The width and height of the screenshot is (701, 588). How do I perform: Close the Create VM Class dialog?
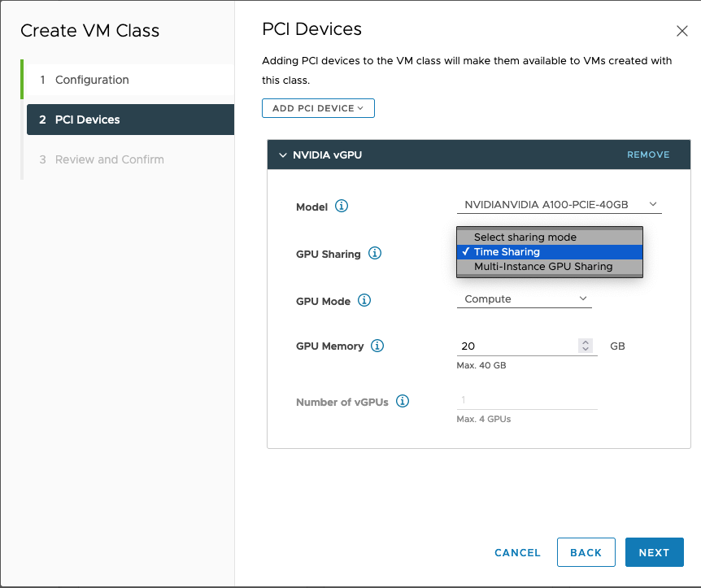click(682, 31)
